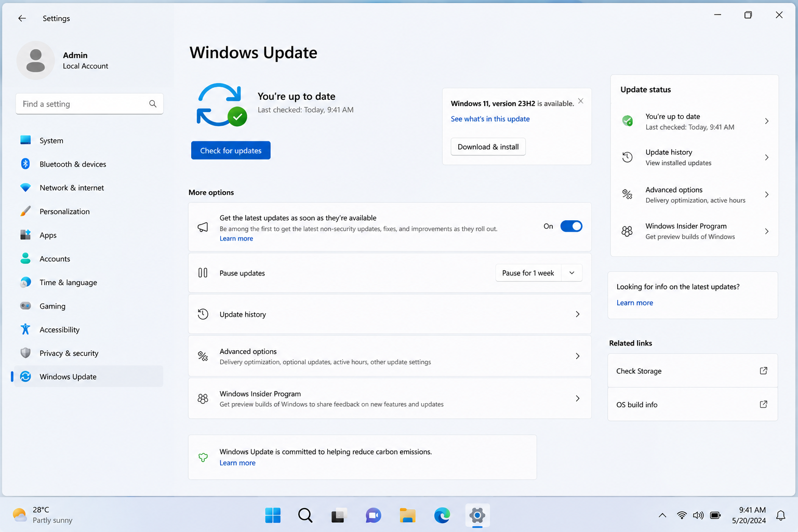Dismiss the version 23H2 available notice

coord(581,101)
